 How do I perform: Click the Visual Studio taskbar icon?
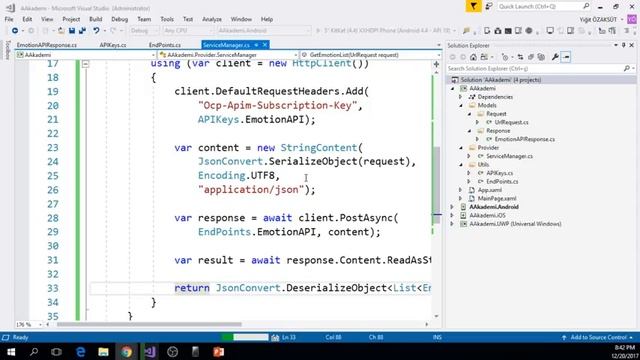click(x=149, y=351)
